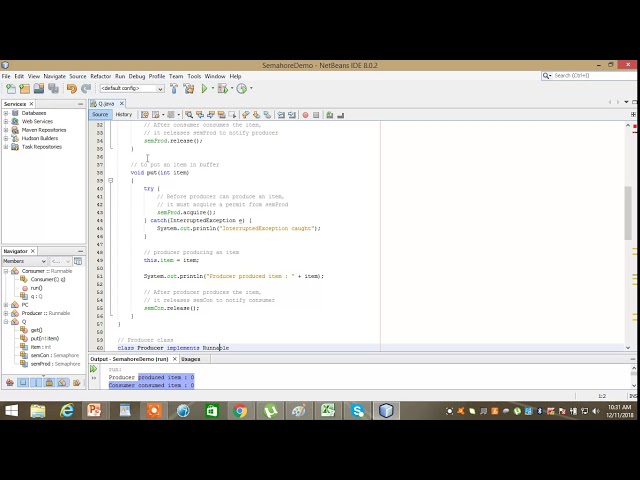640x480 pixels.
Task: Click the Open Project toolbar icon
Action: click(x=39, y=89)
